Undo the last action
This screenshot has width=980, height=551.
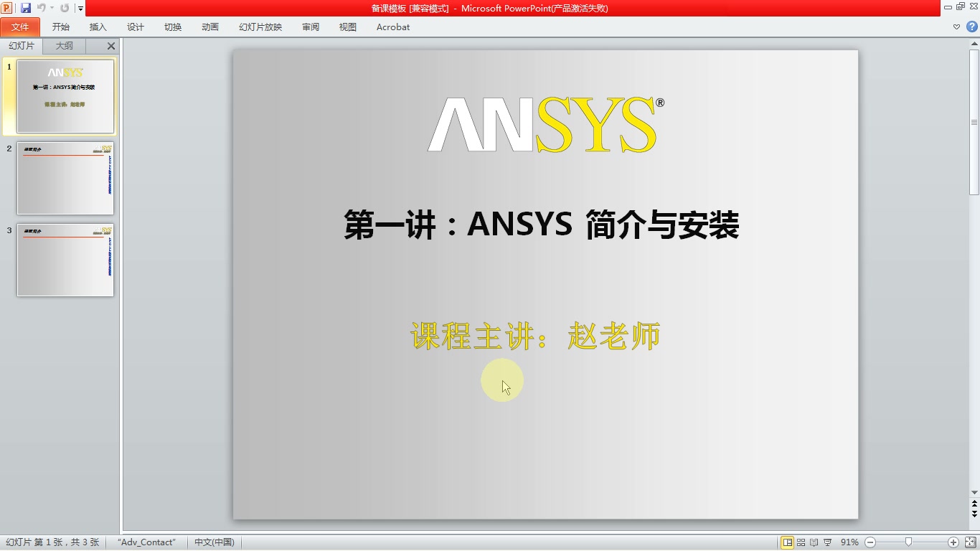(41, 8)
